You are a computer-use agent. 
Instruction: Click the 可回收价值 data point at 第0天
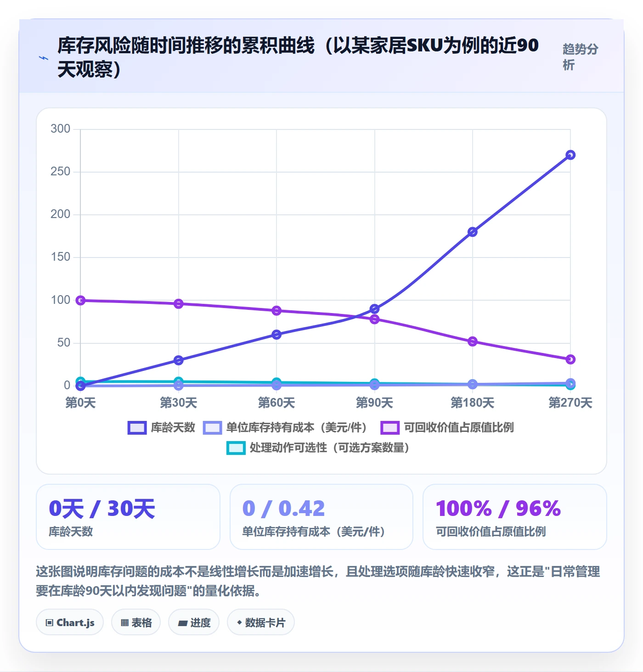coord(80,301)
